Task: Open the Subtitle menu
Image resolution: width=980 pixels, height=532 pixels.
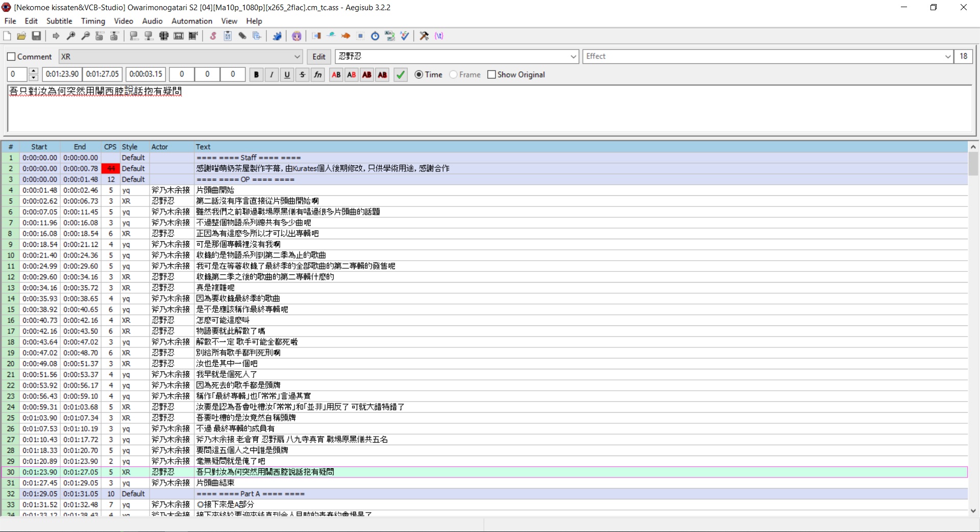Action: [59, 21]
